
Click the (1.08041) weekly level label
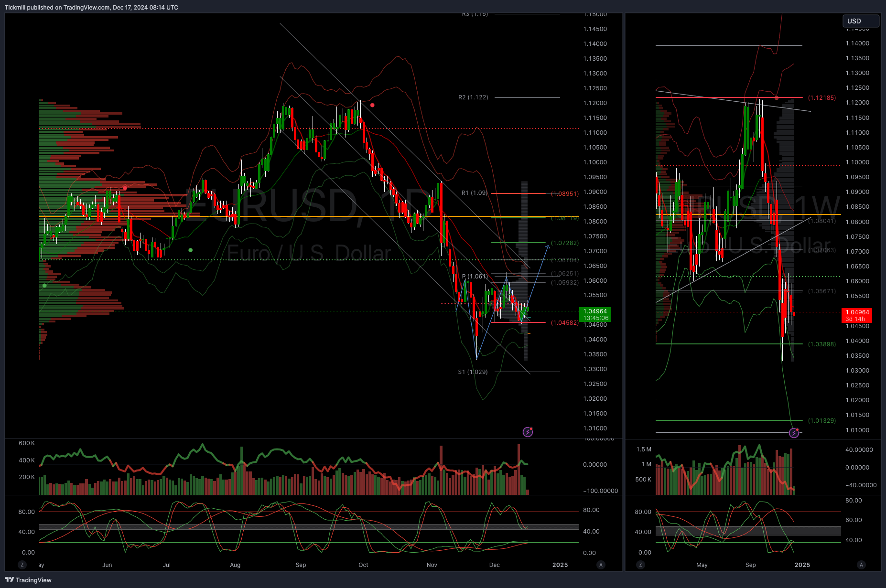(x=822, y=221)
